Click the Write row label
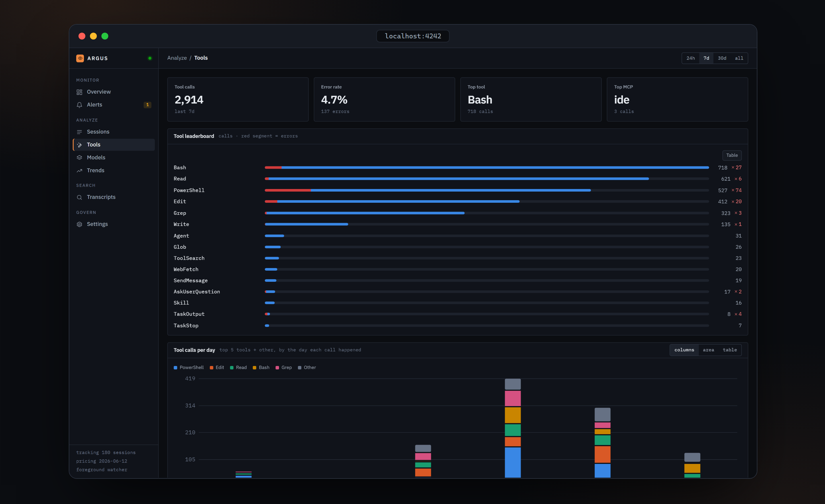The width and height of the screenshot is (825, 504). pyautogui.click(x=181, y=224)
